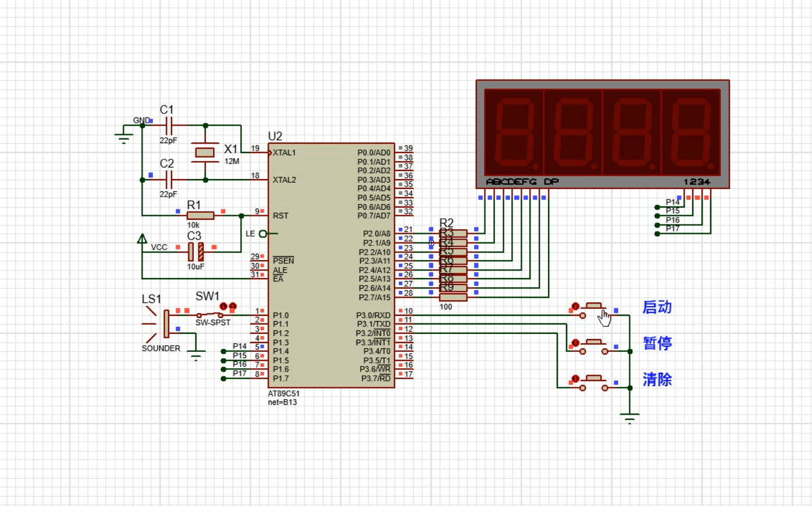812x506 pixels.
Task: Click the VCC net label
Action: pyautogui.click(x=159, y=247)
